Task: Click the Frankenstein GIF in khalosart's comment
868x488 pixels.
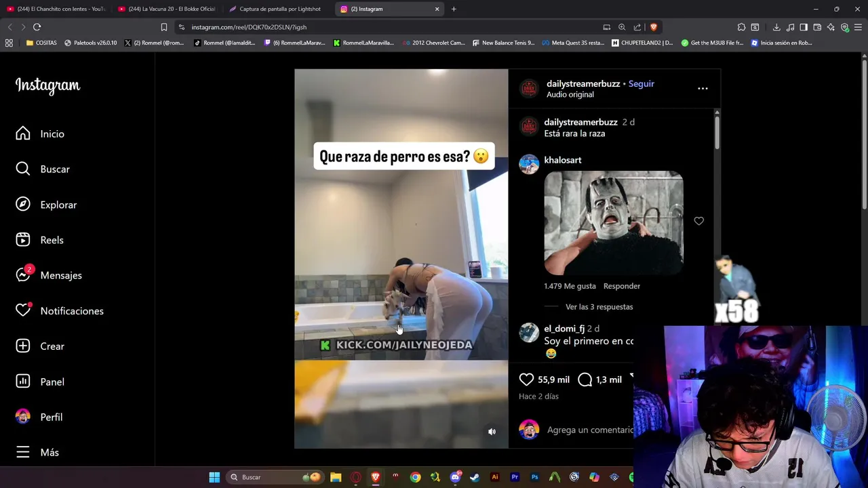Action: point(614,223)
